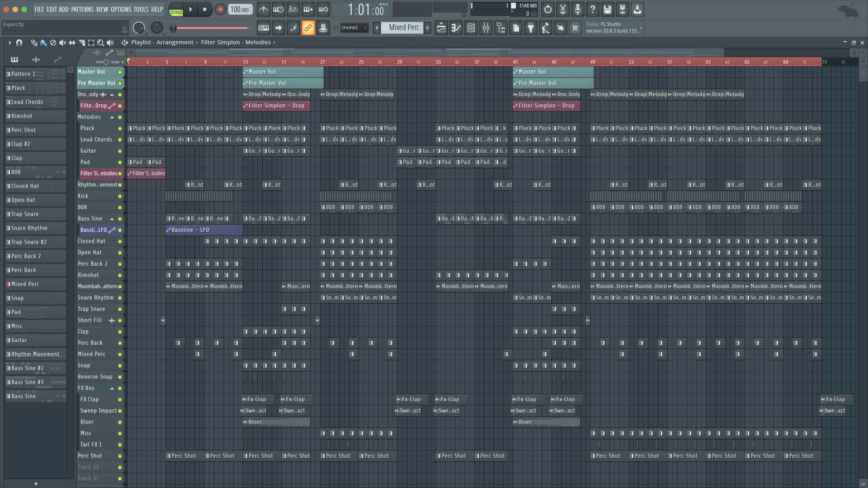This screenshot has width=868, height=488.
Task: Select the Slip tool double-arrow icon
Action: [x=72, y=42]
